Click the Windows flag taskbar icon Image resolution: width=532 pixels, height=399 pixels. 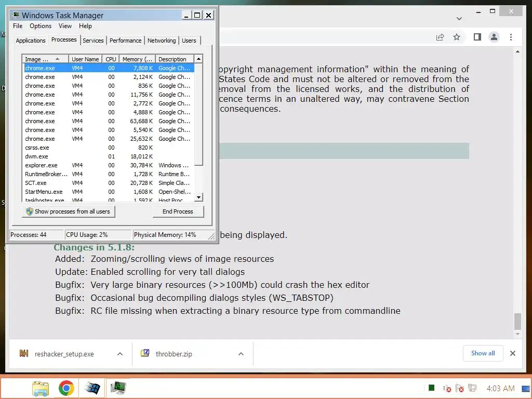pos(92,388)
